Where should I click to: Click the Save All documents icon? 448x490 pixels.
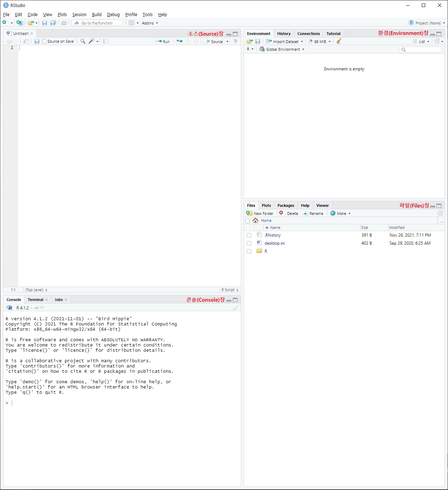point(53,23)
